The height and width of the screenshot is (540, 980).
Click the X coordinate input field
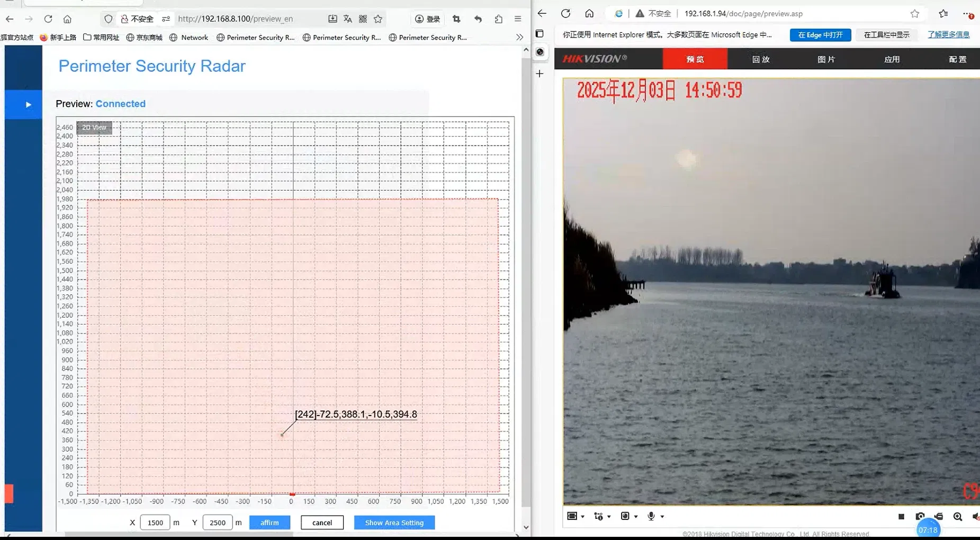click(155, 523)
